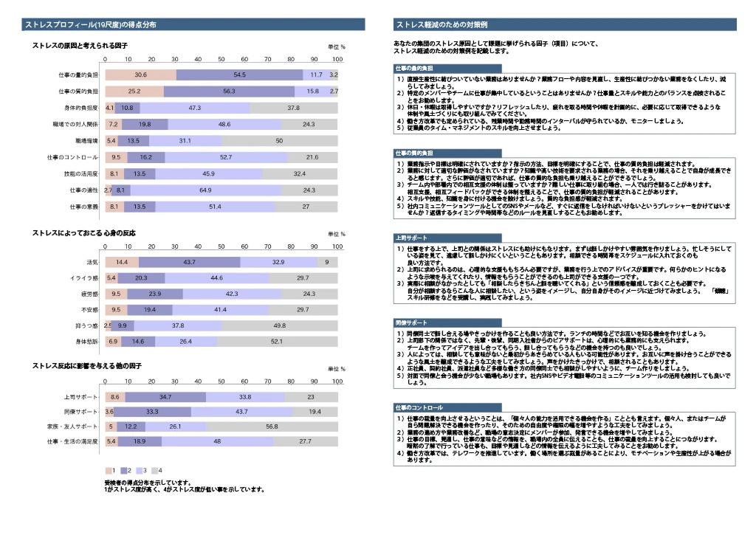Select the chart title ストレスの原因と考えられる因子
Image resolution: width=756 pixels, height=535 pixels.
click(80, 46)
